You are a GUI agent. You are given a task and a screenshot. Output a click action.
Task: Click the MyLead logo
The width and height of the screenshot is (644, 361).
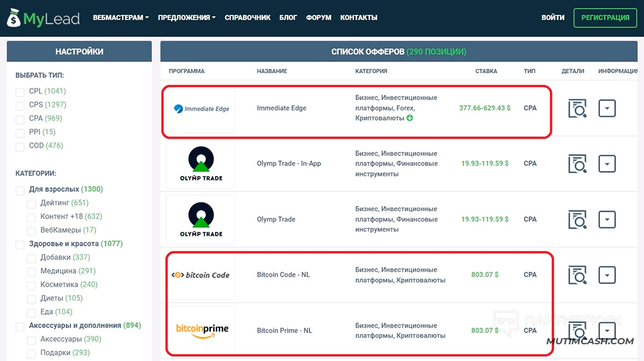[x=43, y=18]
